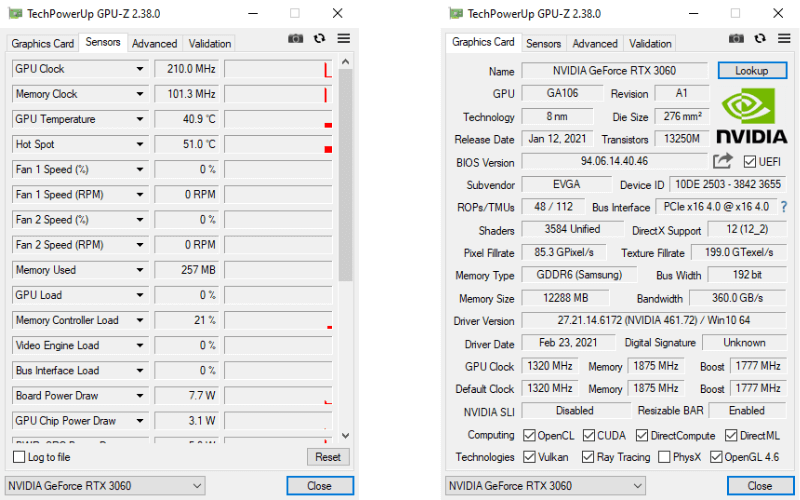
Task: Toggle the DirectML checkbox
Action: point(731,435)
